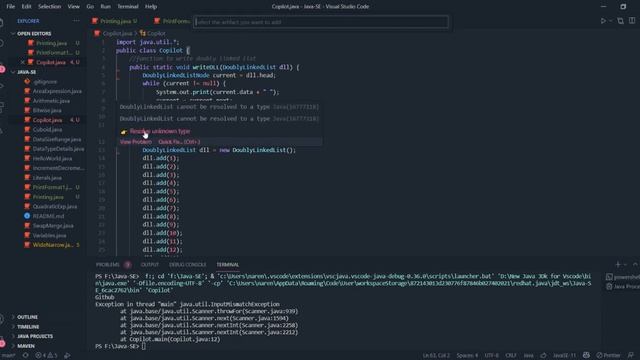Viewport: 640px width, 360px height.
Task: Open DataSizeRange.java in explorer
Action: coord(57,140)
